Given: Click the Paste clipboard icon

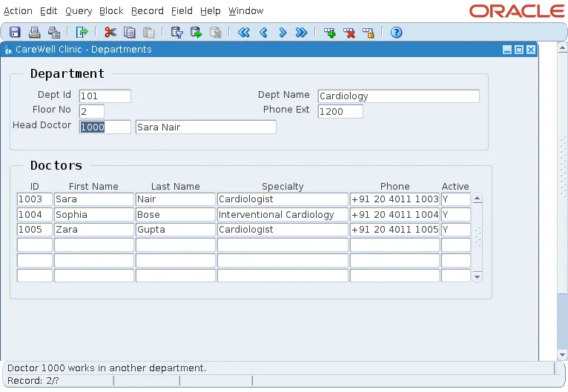Looking at the screenshot, I should click(x=148, y=32).
